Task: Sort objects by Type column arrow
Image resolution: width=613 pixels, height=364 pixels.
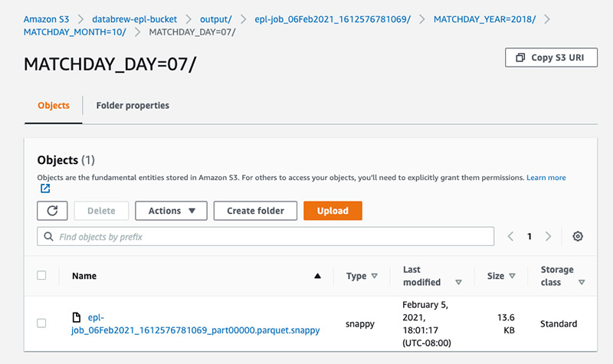Action: coord(374,276)
